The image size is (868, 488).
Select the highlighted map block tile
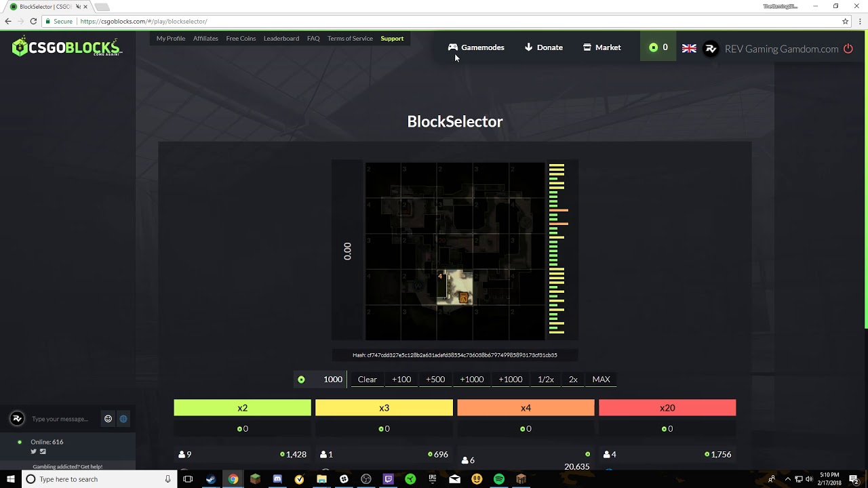455,287
